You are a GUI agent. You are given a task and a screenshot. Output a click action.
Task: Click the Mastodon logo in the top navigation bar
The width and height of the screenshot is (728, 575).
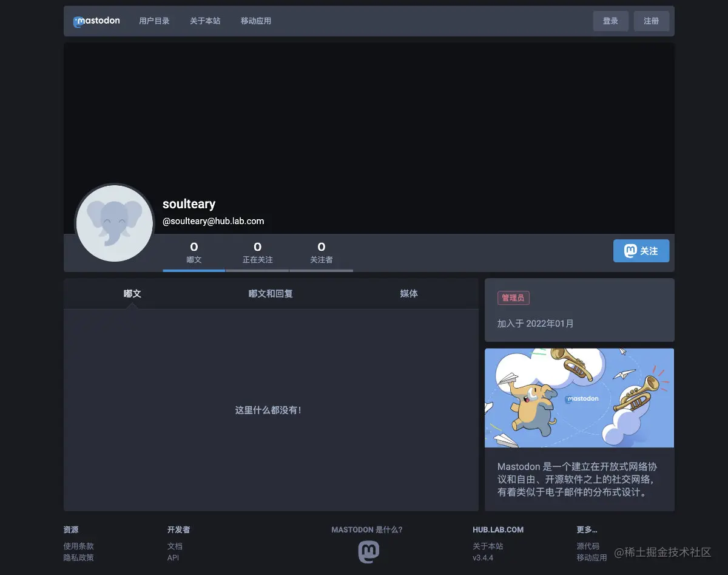pyautogui.click(x=96, y=20)
